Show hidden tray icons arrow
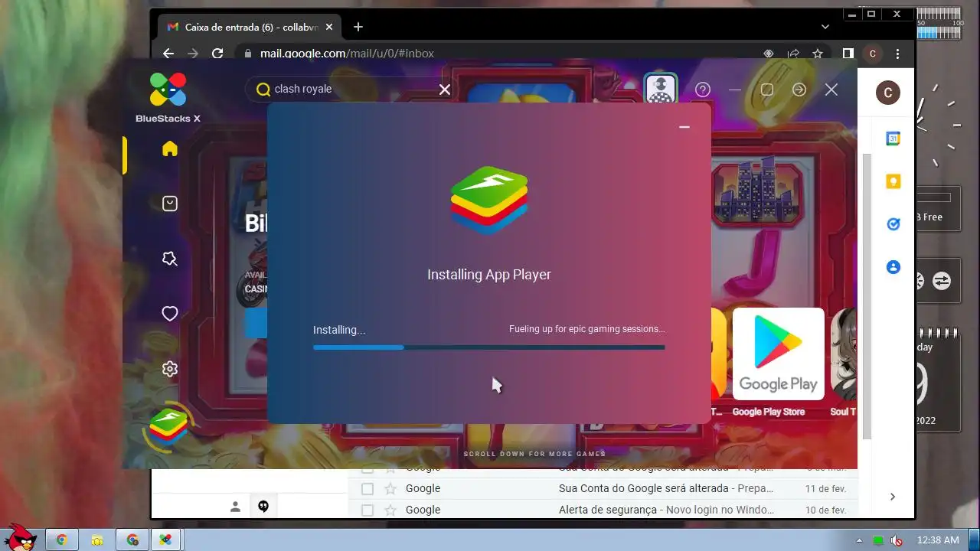Screen dimensions: 980x551 (859, 540)
